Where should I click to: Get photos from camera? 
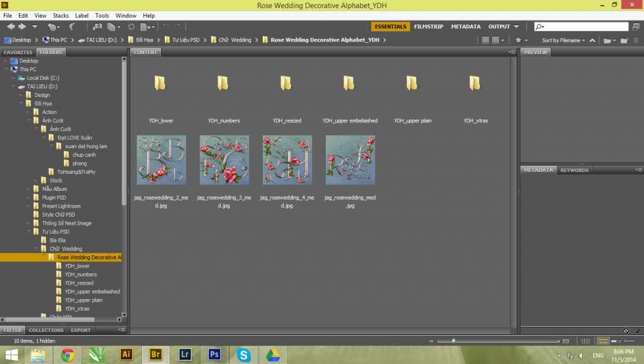(x=97, y=27)
